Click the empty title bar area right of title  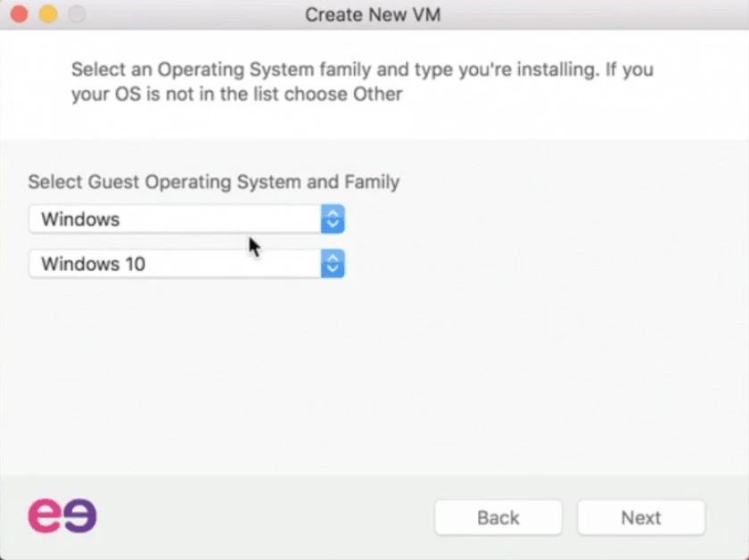pos(592,14)
